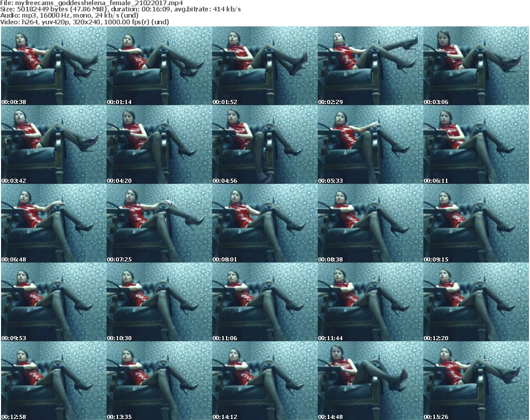Select the thumbnail stamped 00:08:01
Image resolution: width=530 pixels, height=420 pixels.
pos(264,224)
